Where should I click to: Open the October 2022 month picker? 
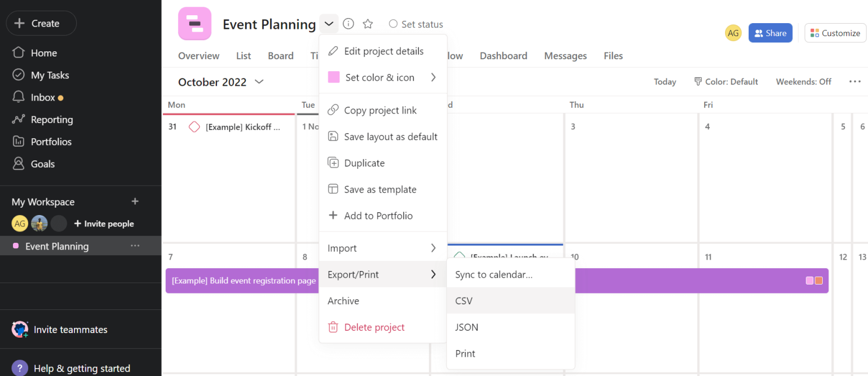[220, 82]
